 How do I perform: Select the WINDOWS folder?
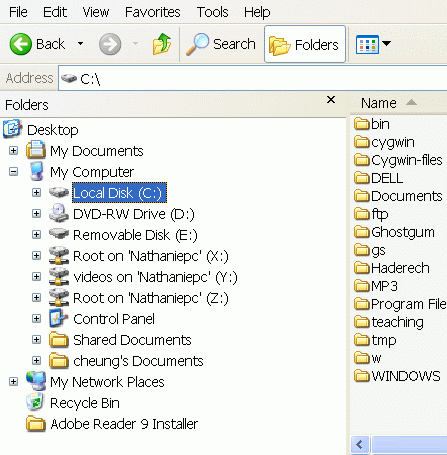click(397, 376)
